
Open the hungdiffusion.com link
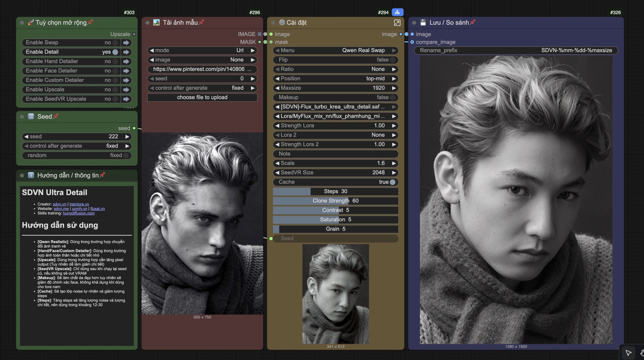point(78,213)
